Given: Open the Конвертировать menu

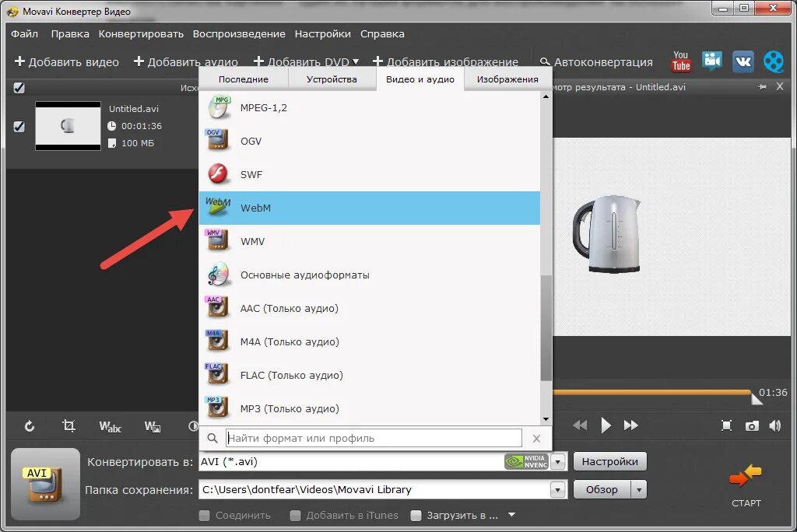Looking at the screenshot, I should pos(141,33).
